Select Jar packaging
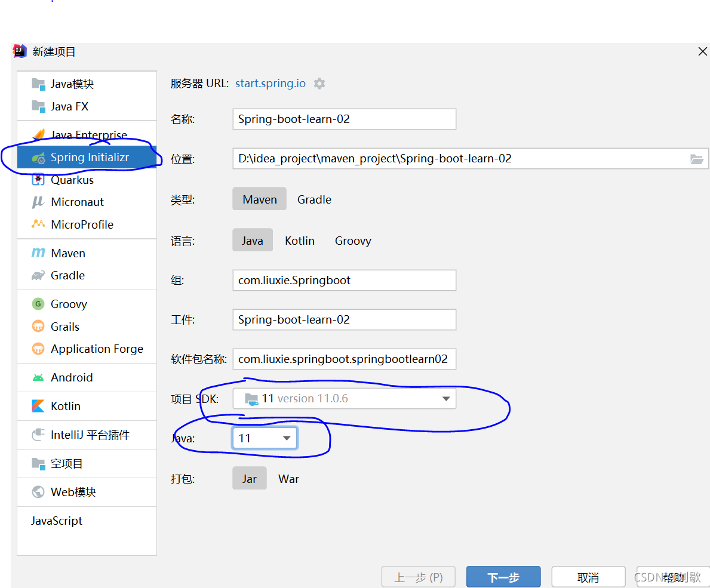This screenshot has width=710, height=588. click(250, 478)
